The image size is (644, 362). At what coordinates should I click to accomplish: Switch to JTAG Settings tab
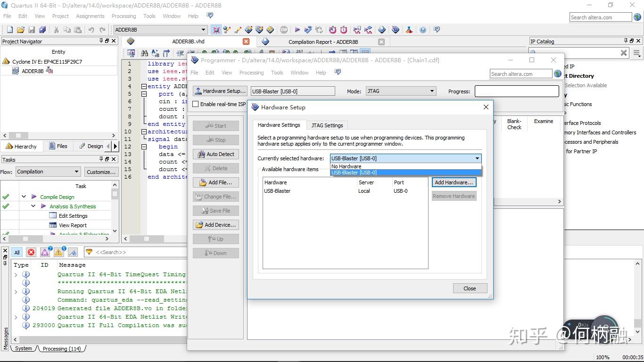click(x=327, y=125)
